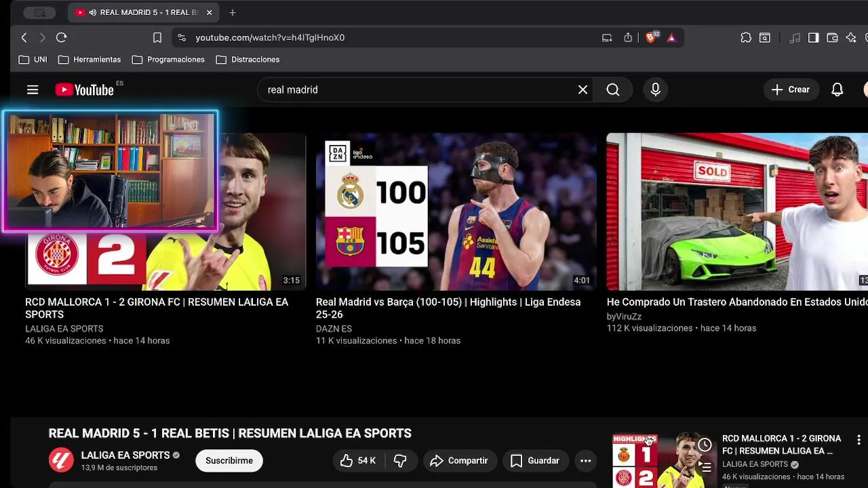Open He Comprado Un Trastero Abandonado title
Screen dimensions: 868x488
737,302
